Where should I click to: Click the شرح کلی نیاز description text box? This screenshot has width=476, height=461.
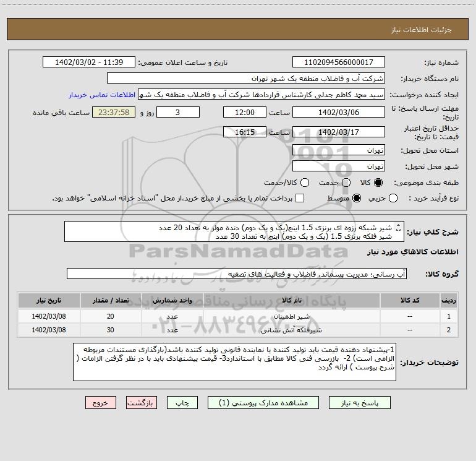[234, 231]
